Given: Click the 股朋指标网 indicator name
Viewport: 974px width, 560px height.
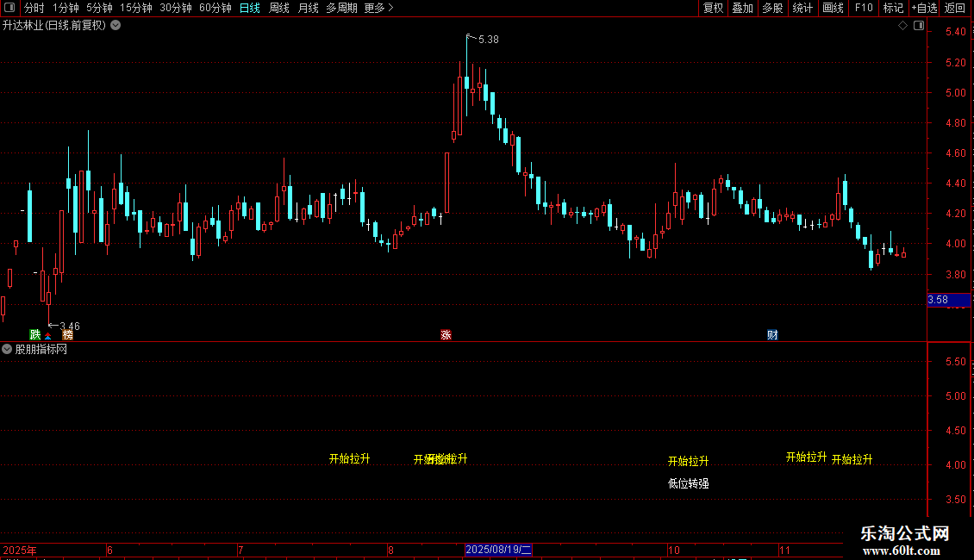Looking at the screenshot, I should point(41,350).
